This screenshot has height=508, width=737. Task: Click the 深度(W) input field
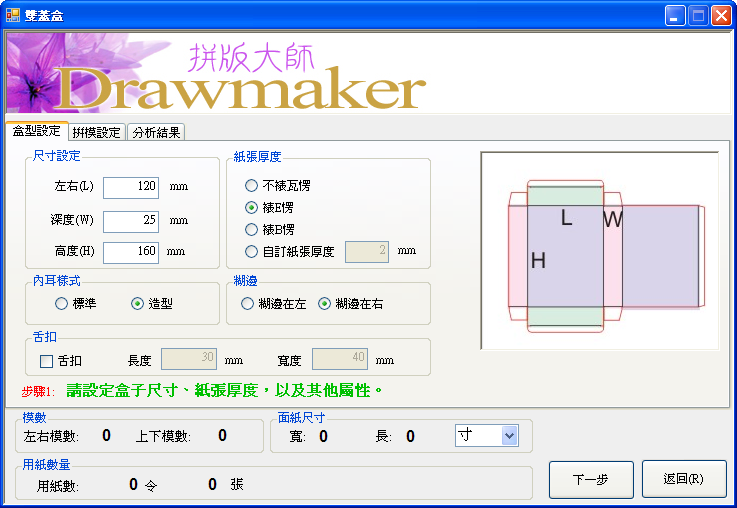coord(131,221)
